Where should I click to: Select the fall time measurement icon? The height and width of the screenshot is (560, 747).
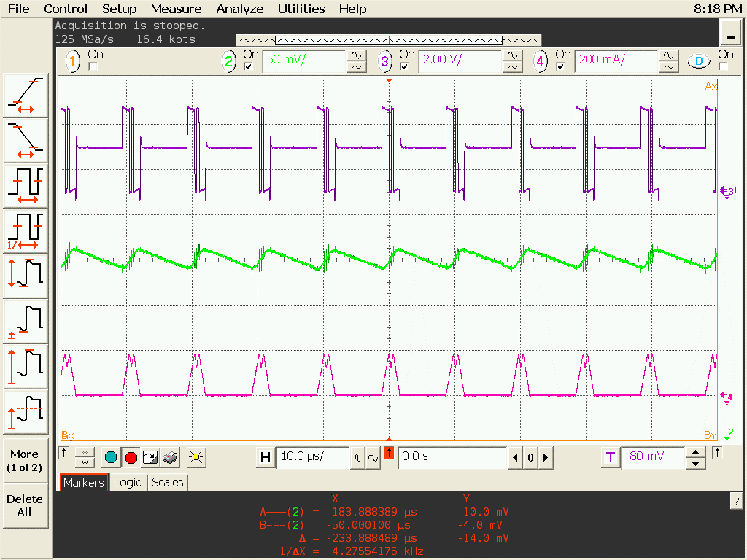(x=26, y=139)
